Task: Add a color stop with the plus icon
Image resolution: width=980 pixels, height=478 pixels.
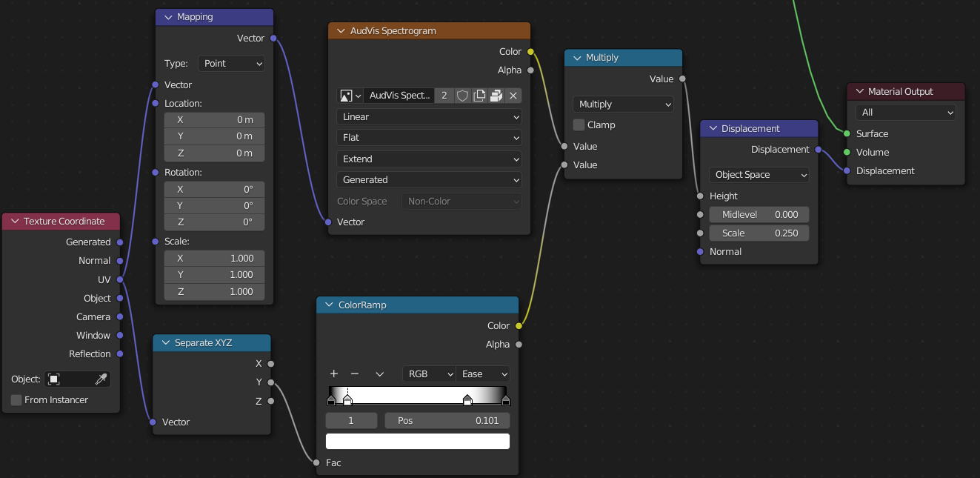Action: (x=334, y=374)
